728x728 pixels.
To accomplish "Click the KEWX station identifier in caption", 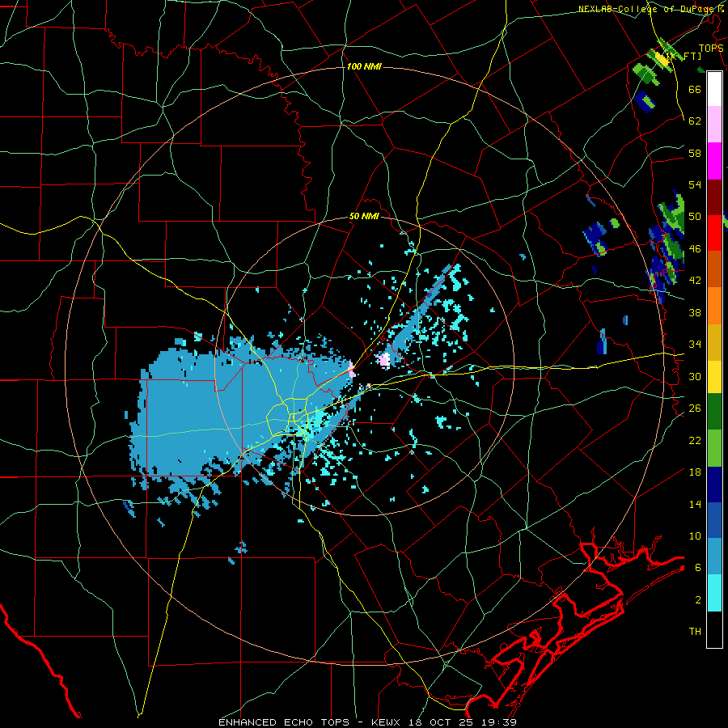I will coord(387,722).
